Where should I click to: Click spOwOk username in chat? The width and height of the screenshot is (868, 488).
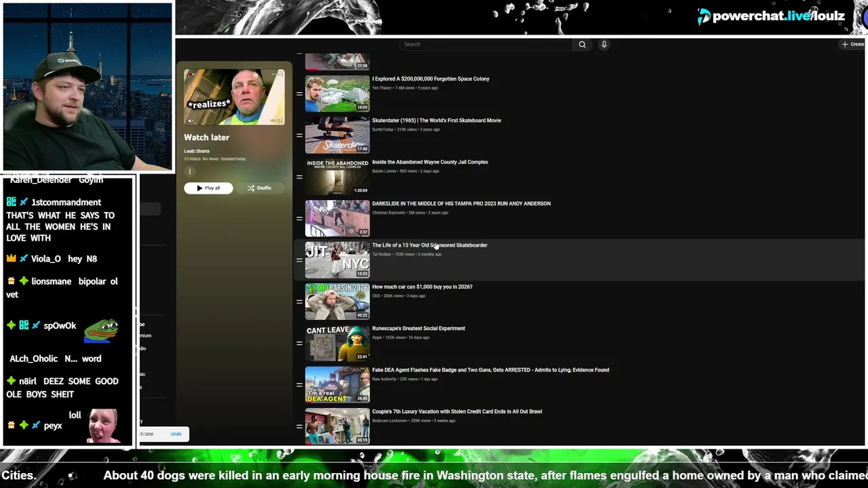[x=60, y=326]
